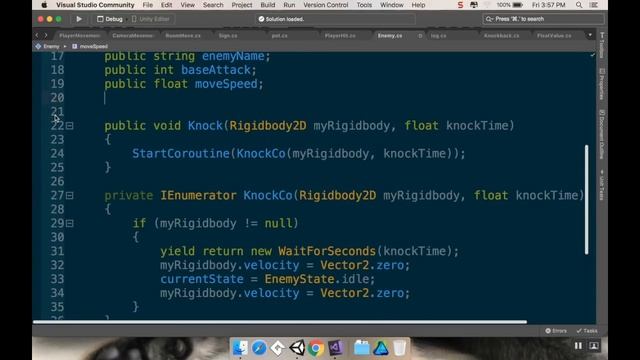Switch to the CameraMovement tab
Image resolution: width=640 pixels, height=360 pixels.
click(133, 36)
